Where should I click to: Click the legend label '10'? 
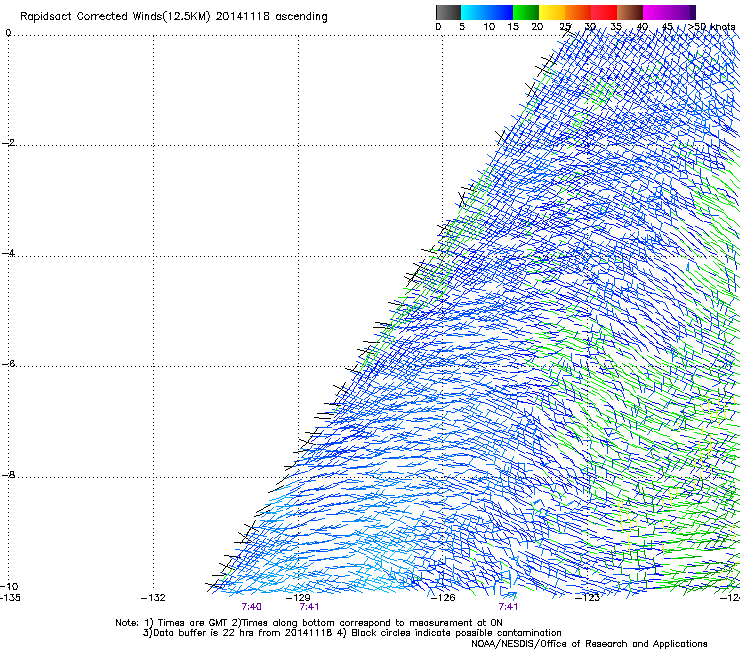tap(489, 27)
